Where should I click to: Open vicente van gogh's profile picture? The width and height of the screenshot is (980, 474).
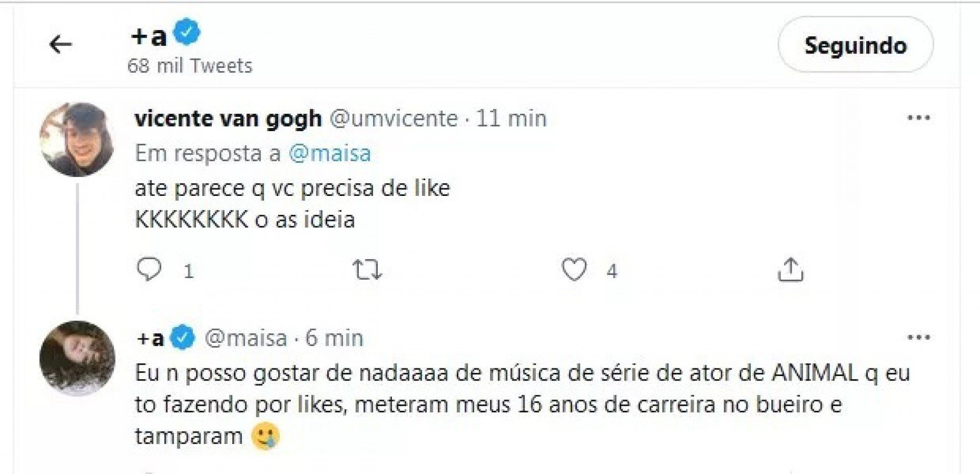tap(77, 139)
